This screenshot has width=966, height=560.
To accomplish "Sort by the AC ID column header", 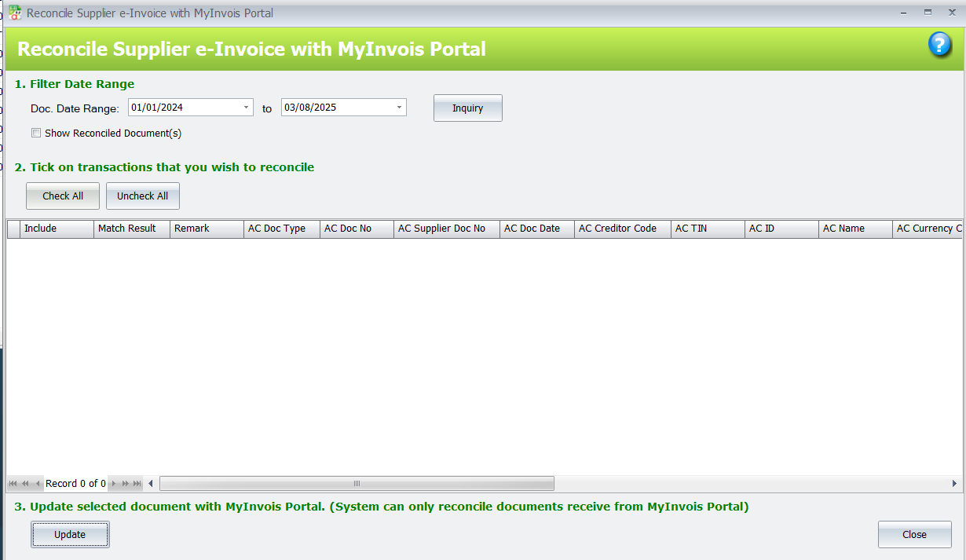I will [782, 229].
